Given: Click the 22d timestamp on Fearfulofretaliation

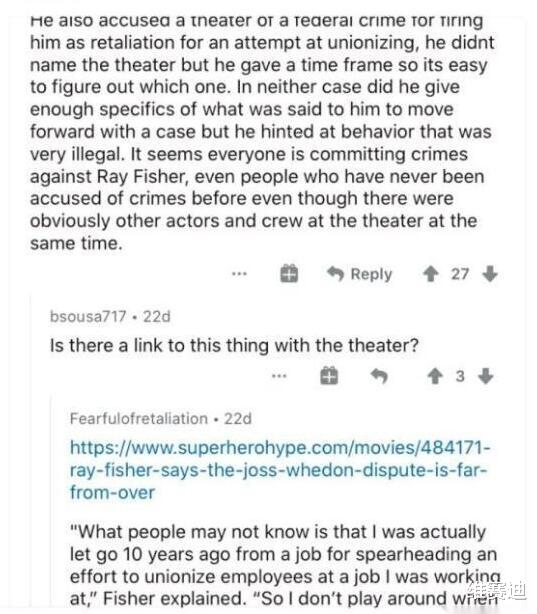Looking at the screenshot, I should click(x=238, y=419).
